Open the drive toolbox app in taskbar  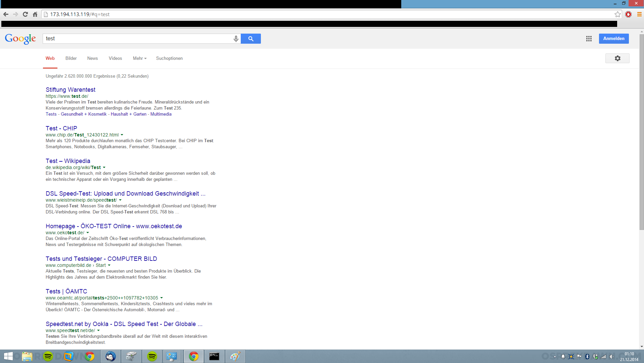(131, 356)
